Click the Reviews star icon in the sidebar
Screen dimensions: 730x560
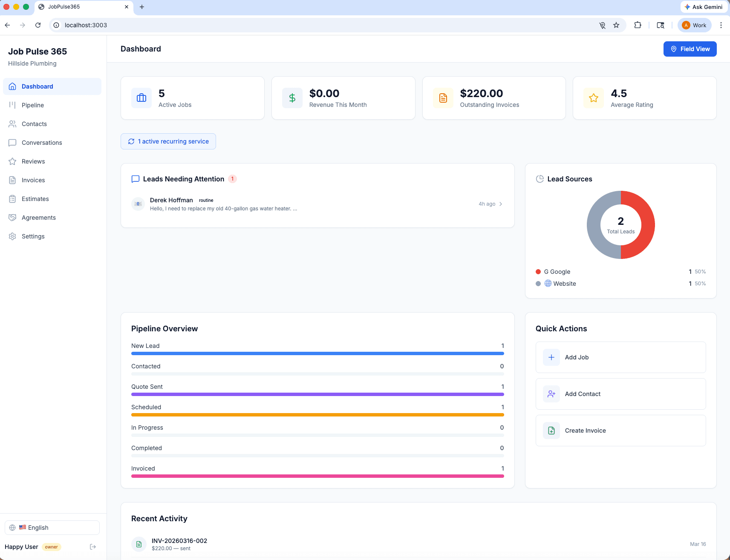pos(13,161)
